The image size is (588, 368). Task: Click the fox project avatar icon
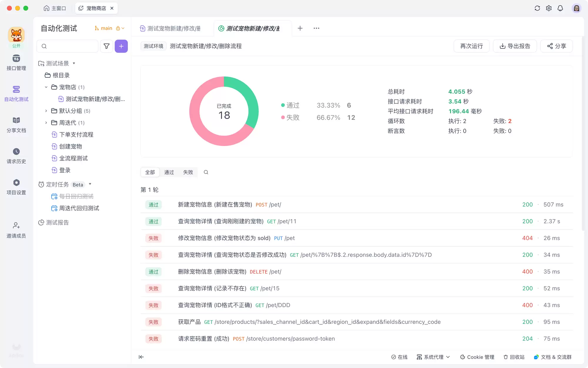[x=16, y=35]
